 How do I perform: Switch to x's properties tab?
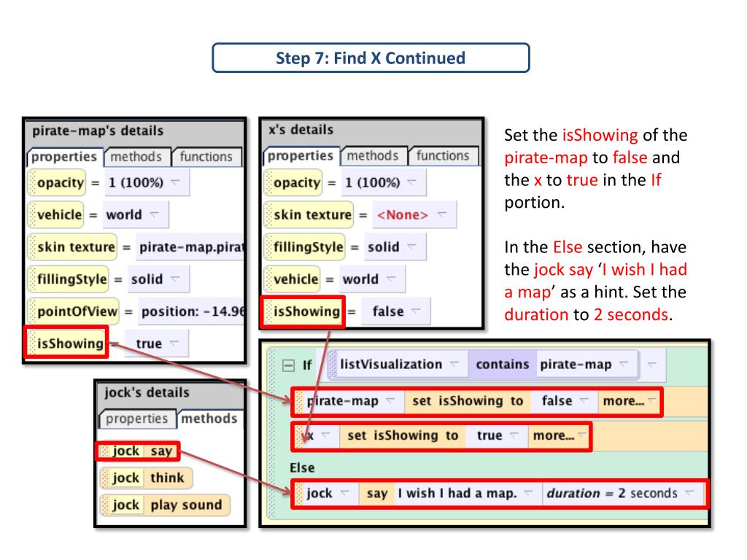click(x=301, y=156)
